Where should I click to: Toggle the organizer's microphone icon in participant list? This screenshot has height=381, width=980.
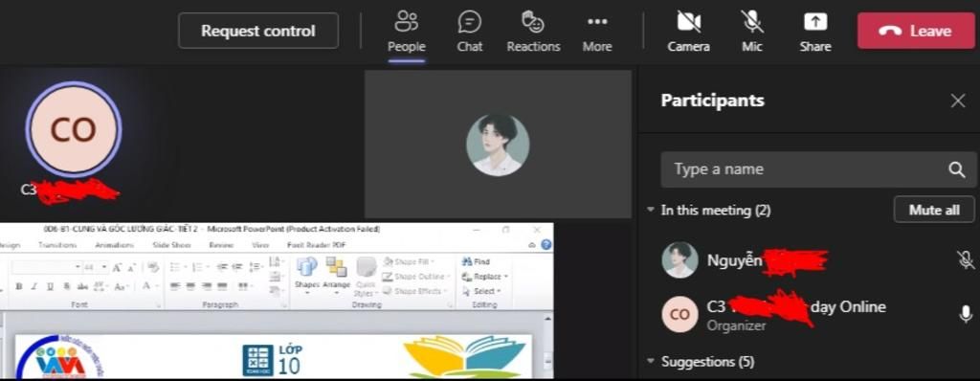966,314
